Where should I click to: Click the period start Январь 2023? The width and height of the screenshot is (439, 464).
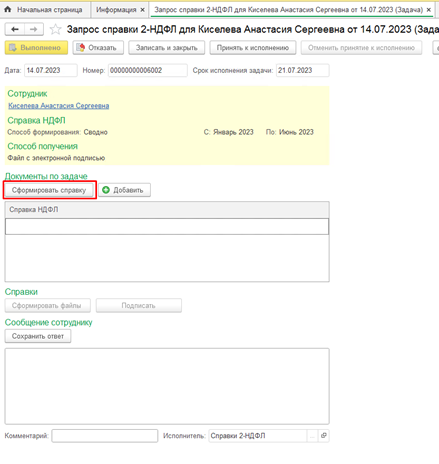coord(233,132)
